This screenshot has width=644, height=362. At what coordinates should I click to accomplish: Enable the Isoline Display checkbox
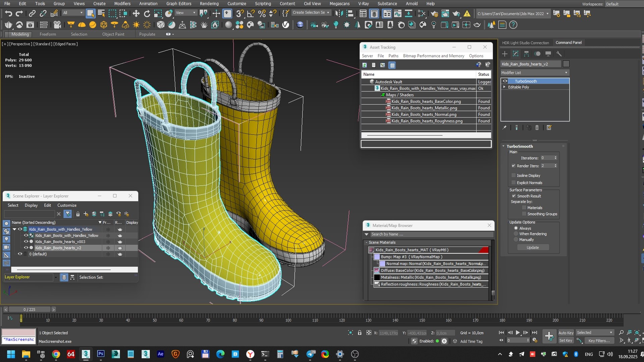pyautogui.click(x=514, y=175)
